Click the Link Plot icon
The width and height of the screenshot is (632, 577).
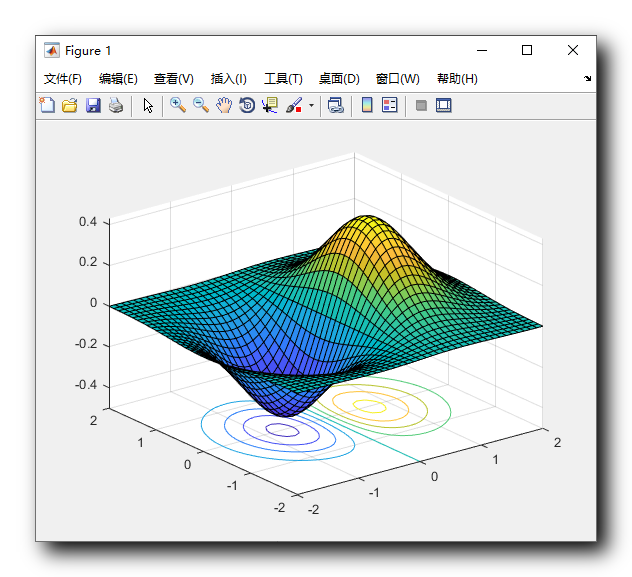[335, 105]
